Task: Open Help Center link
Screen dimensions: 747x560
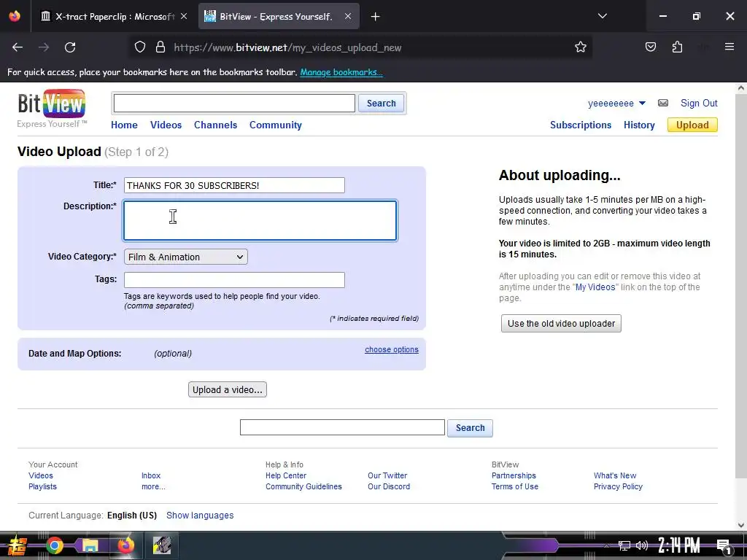Action: pyautogui.click(x=286, y=475)
